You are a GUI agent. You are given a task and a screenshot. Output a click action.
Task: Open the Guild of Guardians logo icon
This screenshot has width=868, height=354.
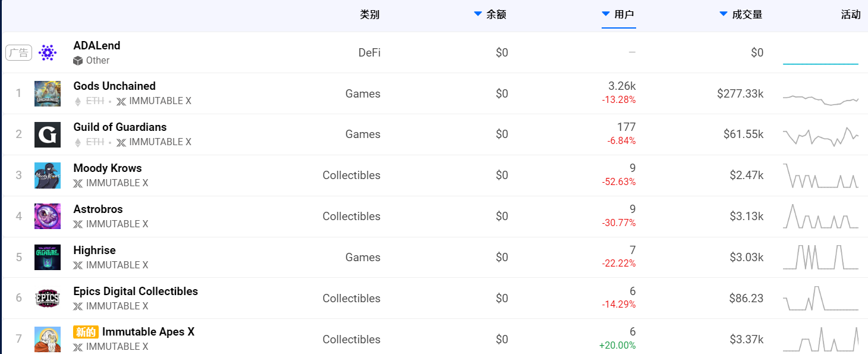tap(48, 134)
